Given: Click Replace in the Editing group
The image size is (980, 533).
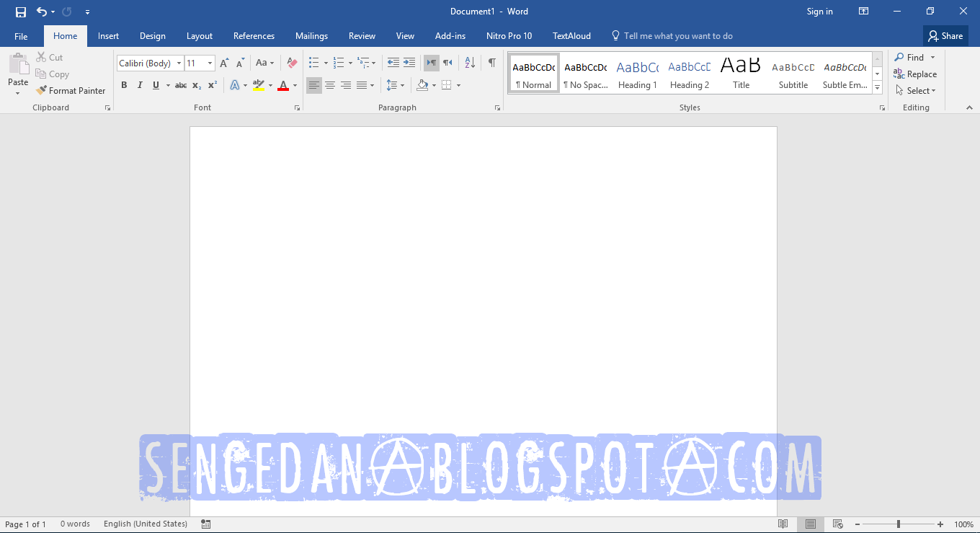Looking at the screenshot, I should (915, 74).
